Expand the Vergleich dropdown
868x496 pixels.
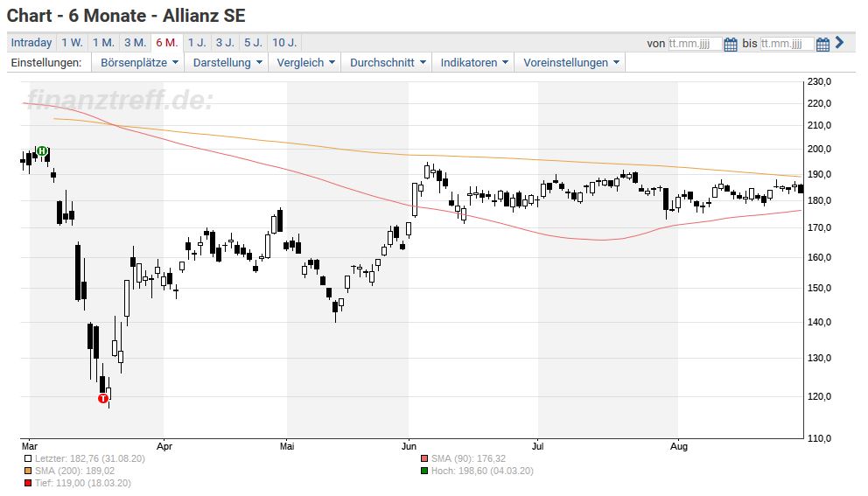(305, 63)
